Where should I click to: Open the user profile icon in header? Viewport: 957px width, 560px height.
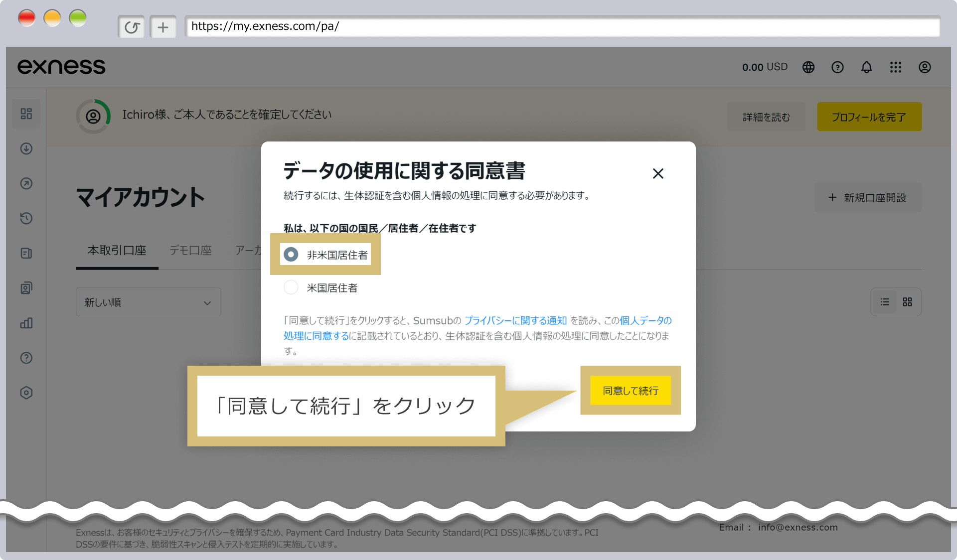point(925,67)
